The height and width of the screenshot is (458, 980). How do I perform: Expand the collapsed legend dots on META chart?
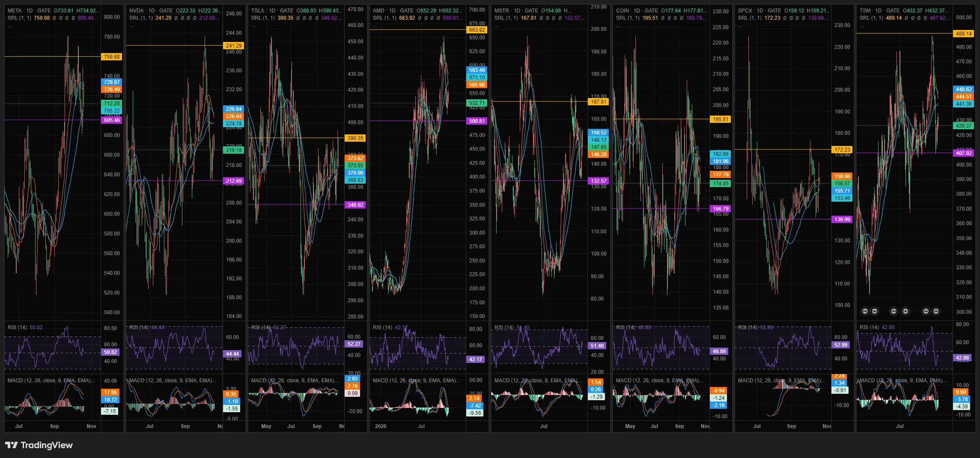[x=10, y=26]
